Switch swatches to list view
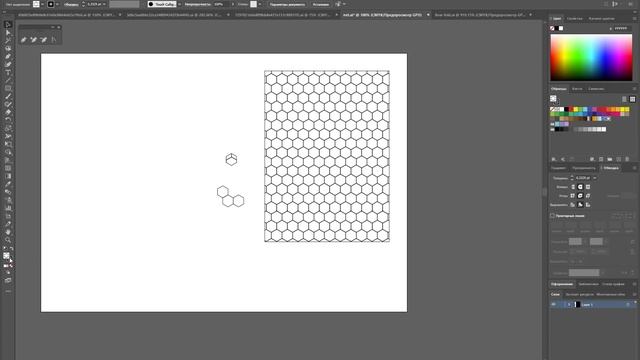Viewport: 640px width, 360px height. (x=624, y=99)
